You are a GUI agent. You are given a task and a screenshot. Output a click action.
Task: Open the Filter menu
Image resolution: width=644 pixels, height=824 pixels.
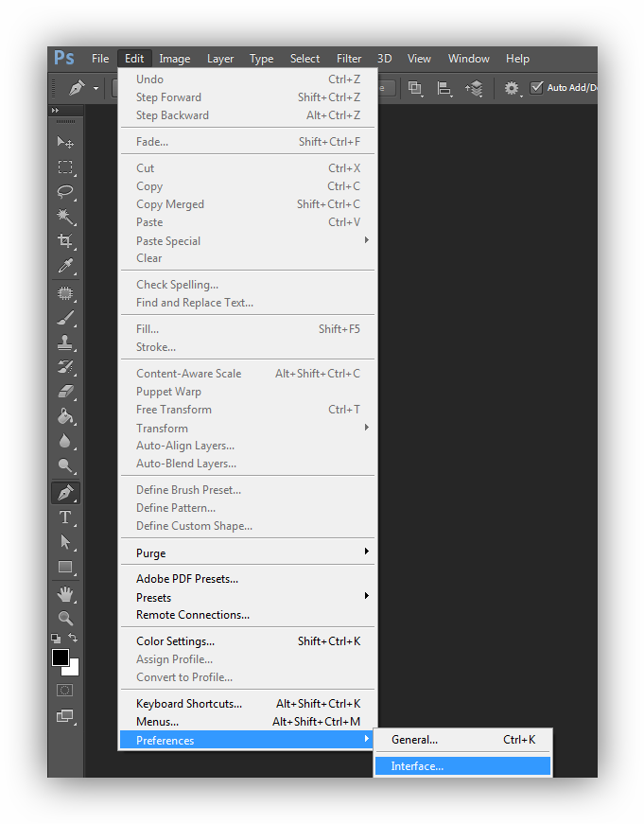(349, 59)
